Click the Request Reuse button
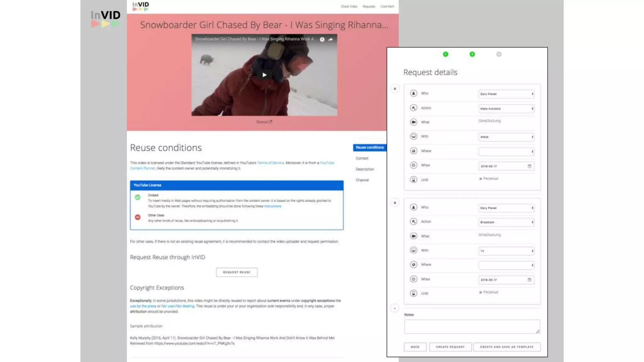644x362 pixels. [x=236, y=272]
